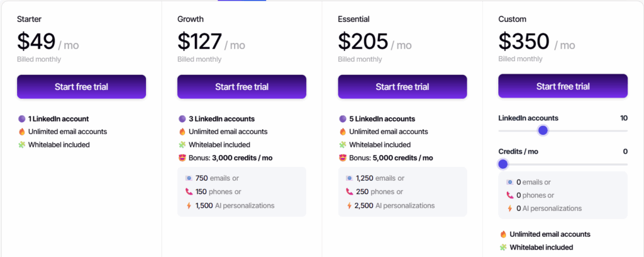Image resolution: width=644 pixels, height=257 pixels.
Task: Click the lightning icon beside 2,500 AI personalizations
Action: tap(349, 205)
